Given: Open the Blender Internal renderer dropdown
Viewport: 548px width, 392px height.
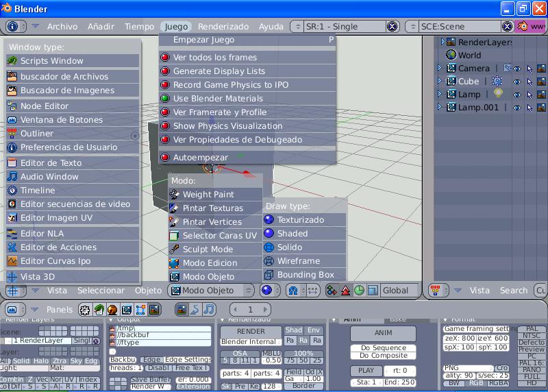Looking at the screenshot, I should [251, 342].
